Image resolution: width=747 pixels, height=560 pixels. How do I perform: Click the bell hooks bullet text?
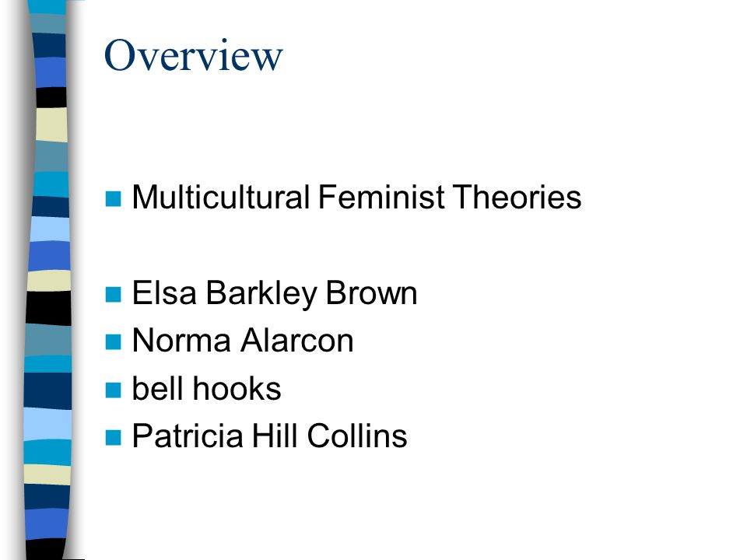tap(206, 388)
